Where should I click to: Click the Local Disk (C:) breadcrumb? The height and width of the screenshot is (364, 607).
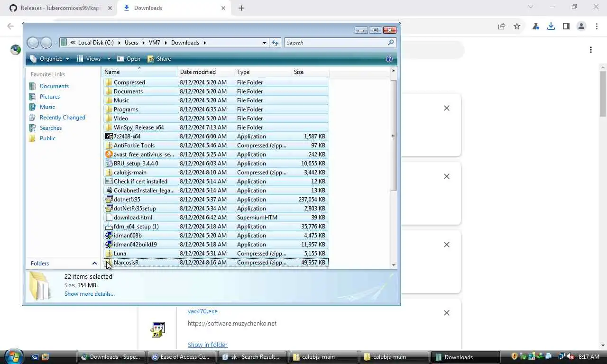[96, 43]
